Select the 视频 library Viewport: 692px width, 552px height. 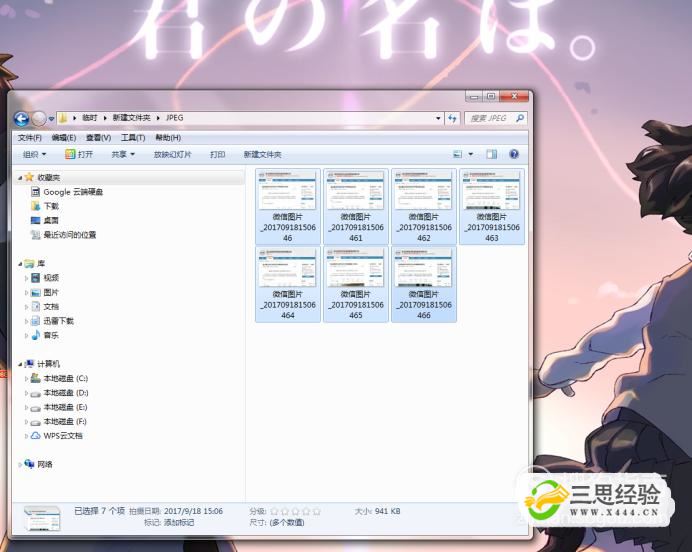pos(51,278)
